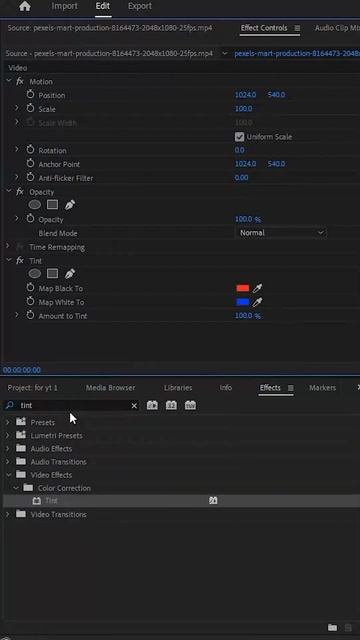Image resolution: width=360 pixels, height=640 pixels.
Task: Click the Opacity value 100.0 %
Action: point(248,219)
